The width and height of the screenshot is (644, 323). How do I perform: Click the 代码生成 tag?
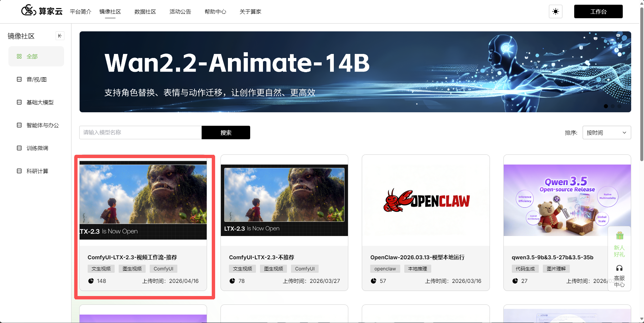[x=525, y=269]
